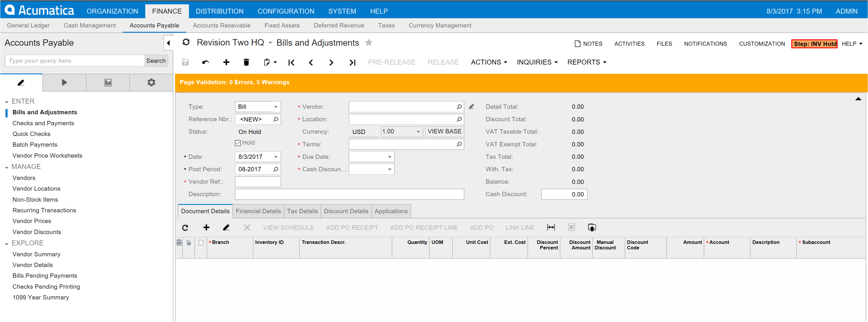The image size is (868, 322).
Task: Add a new record with the toolbar plus icon
Action: tap(227, 62)
